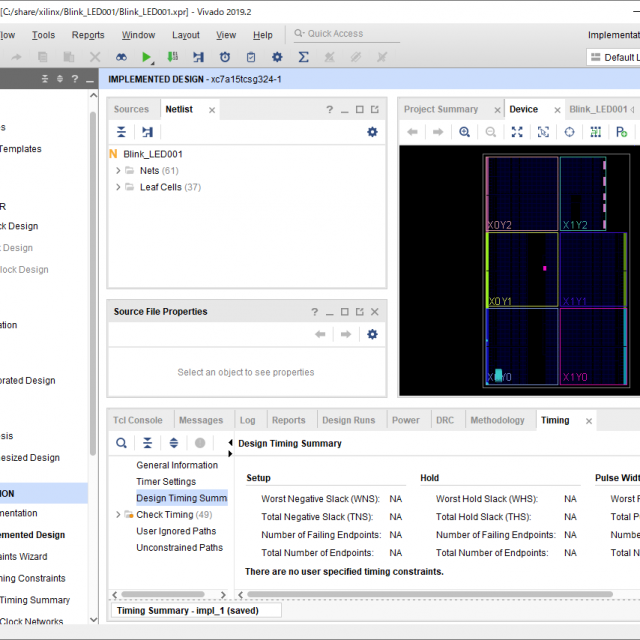Viewport: 640px width, 640px height.
Task: Switch to the Project Summary tab
Action: pos(441,110)
